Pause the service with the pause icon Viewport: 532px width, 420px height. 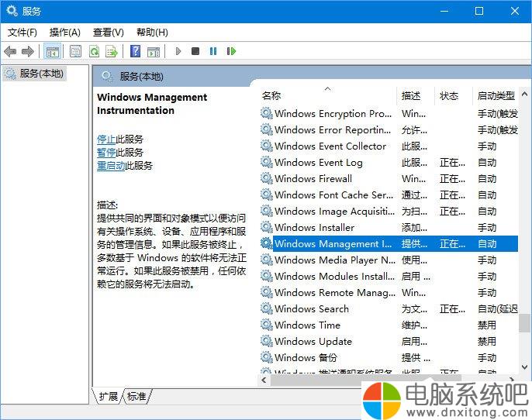click(213, 51)
